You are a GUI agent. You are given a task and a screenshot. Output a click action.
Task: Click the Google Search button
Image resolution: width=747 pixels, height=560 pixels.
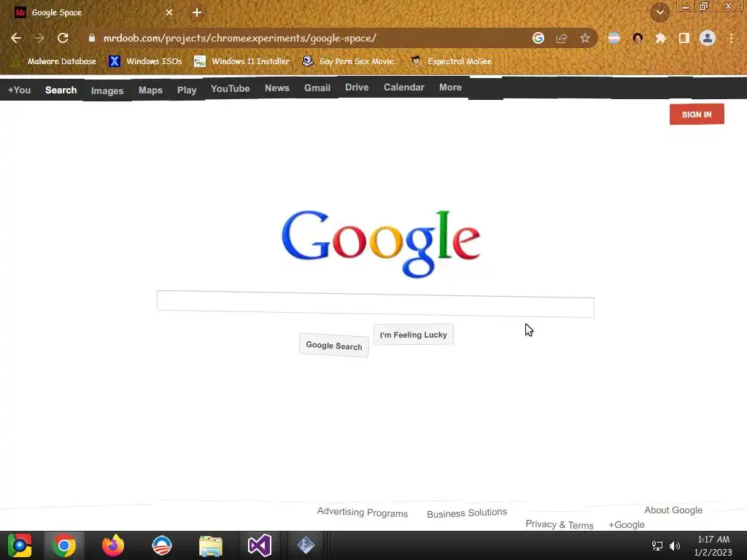point(334,346)
